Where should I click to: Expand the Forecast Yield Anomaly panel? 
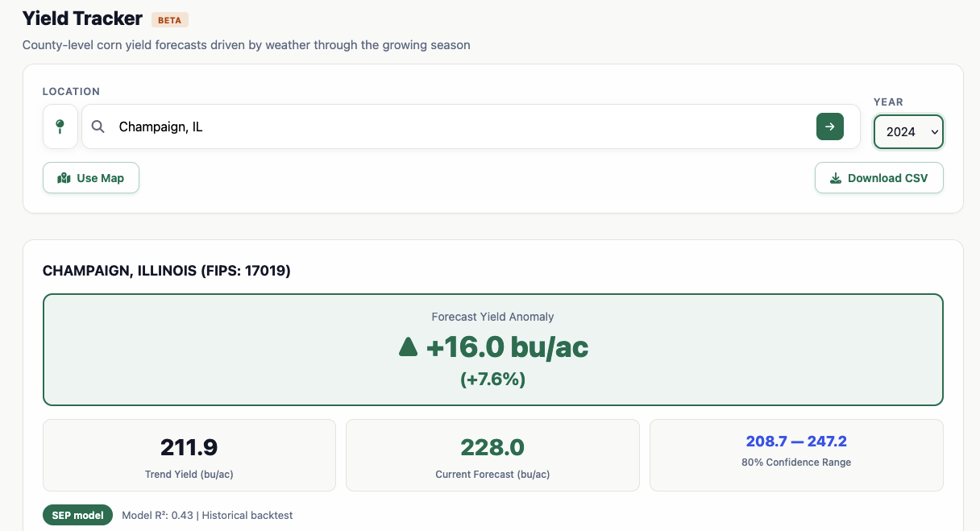click(x=492, y=349)
